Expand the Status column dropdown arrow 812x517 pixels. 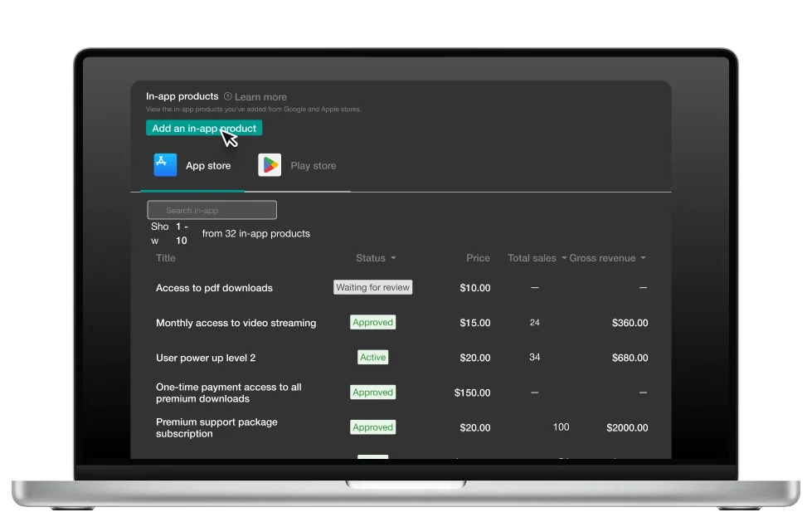[x=393, y=258]
